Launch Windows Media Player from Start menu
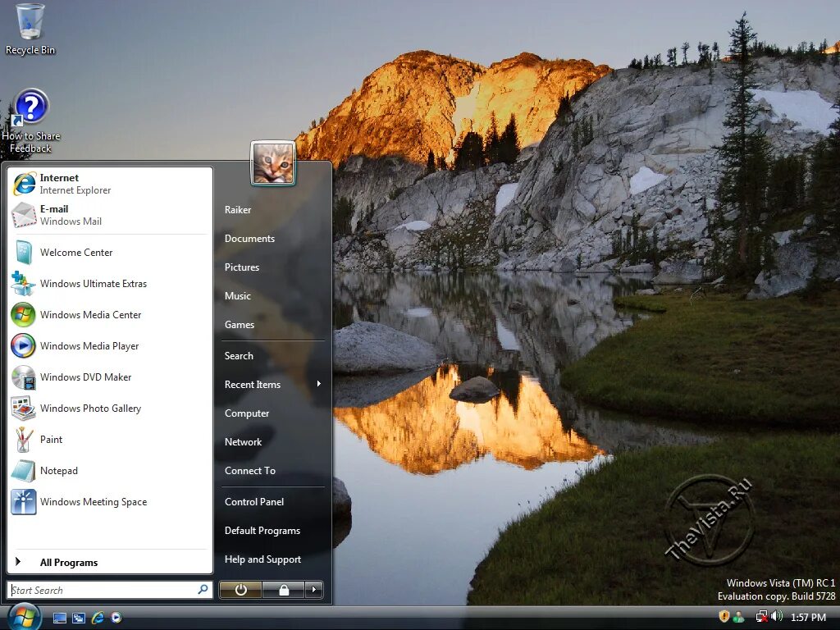The height and width of the screenshot is (630, 840). tap(110, 345)
